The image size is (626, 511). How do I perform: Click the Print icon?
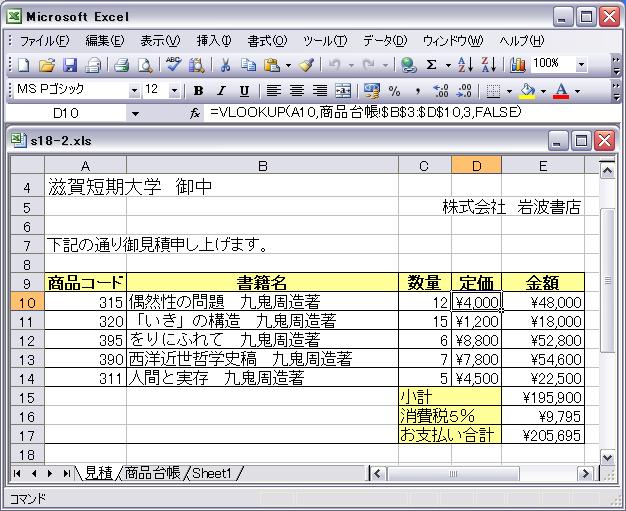(122, 65)
